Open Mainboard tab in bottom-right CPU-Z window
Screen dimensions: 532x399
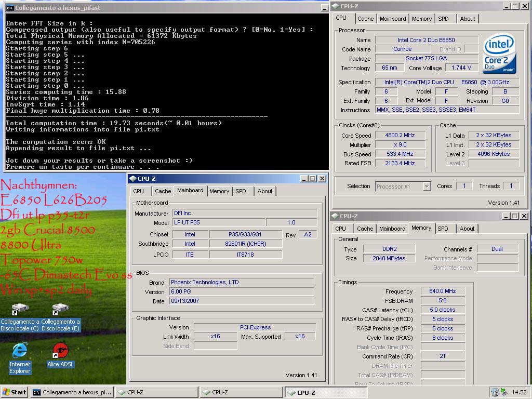tap(392, 229)
